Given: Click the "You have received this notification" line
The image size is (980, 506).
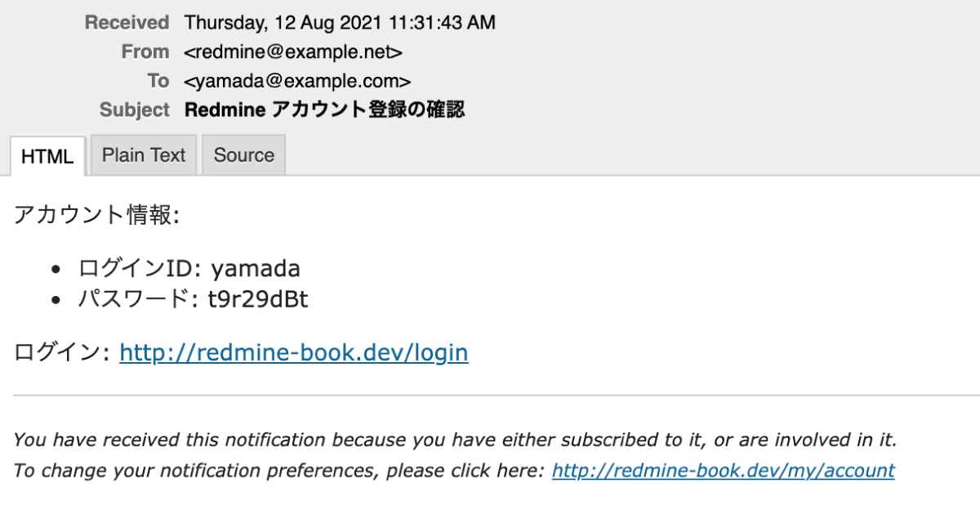Looking at the screenshot, I should click(x=456, y=440).
